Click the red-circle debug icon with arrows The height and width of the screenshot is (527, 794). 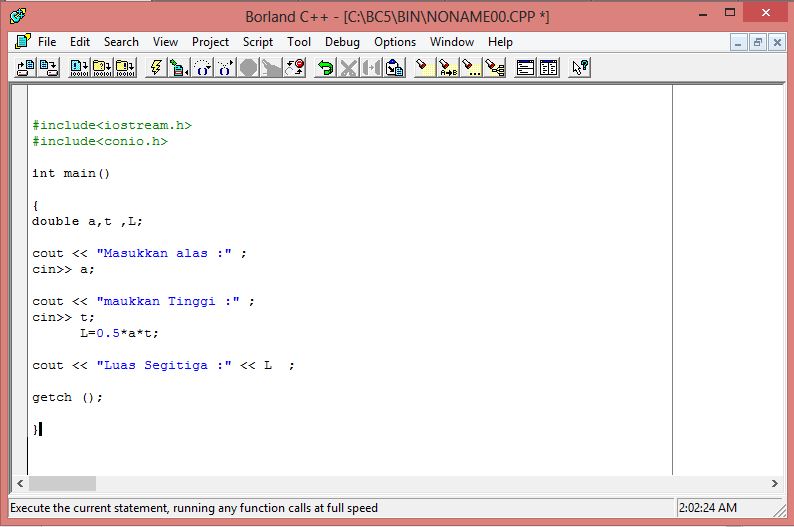click(x=295, y=67)
